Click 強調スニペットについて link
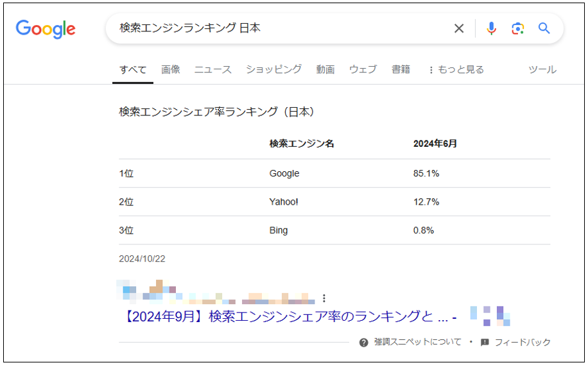The height and width of the screenshot is (365, 588). (x=417, y=342)
